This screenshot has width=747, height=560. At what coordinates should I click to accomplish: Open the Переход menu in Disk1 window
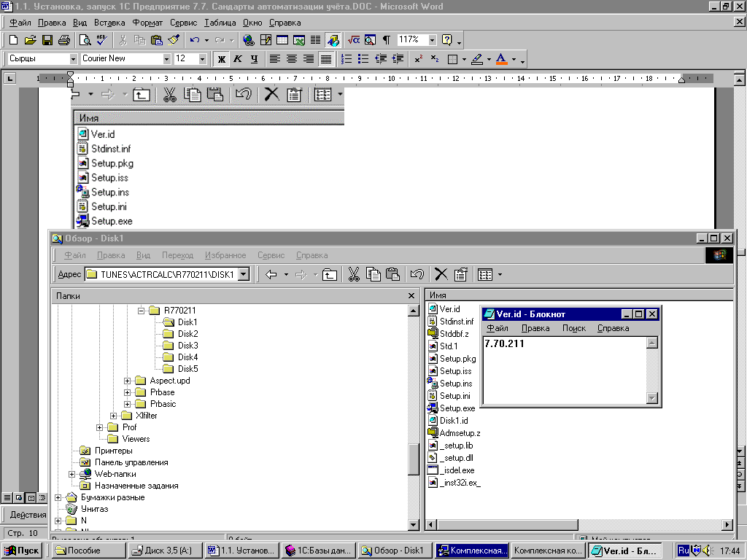[178, 255]
